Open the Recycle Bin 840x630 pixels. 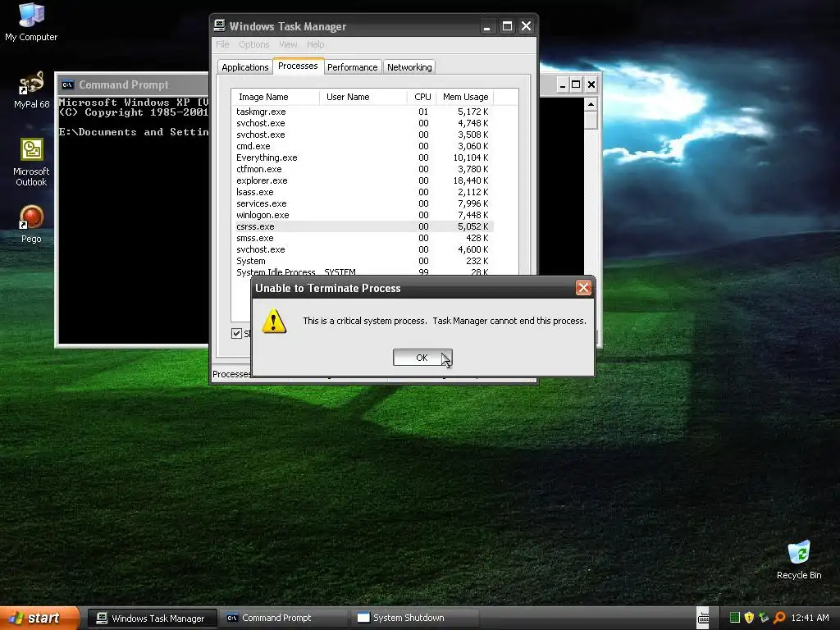(x=799, y=560)
